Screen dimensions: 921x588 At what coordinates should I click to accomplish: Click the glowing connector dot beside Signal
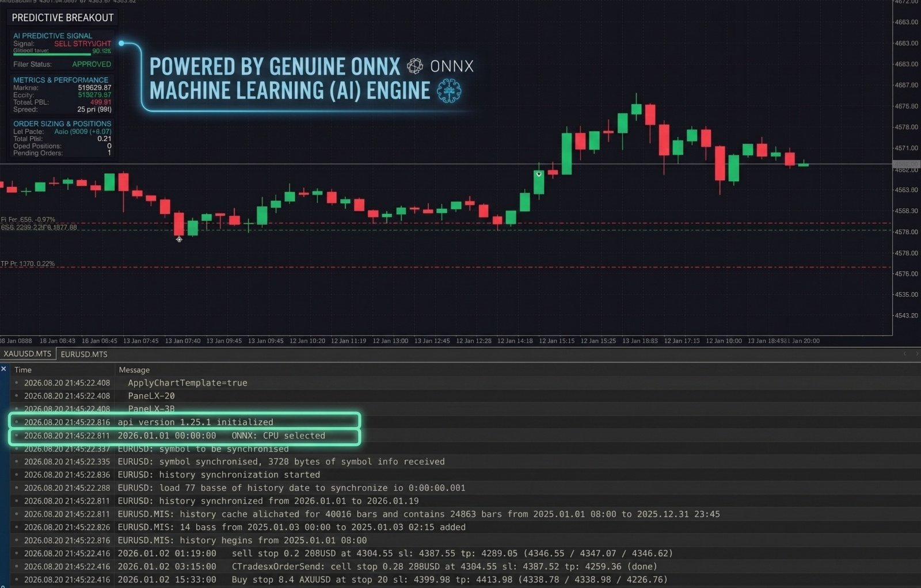tap(121, 43)
